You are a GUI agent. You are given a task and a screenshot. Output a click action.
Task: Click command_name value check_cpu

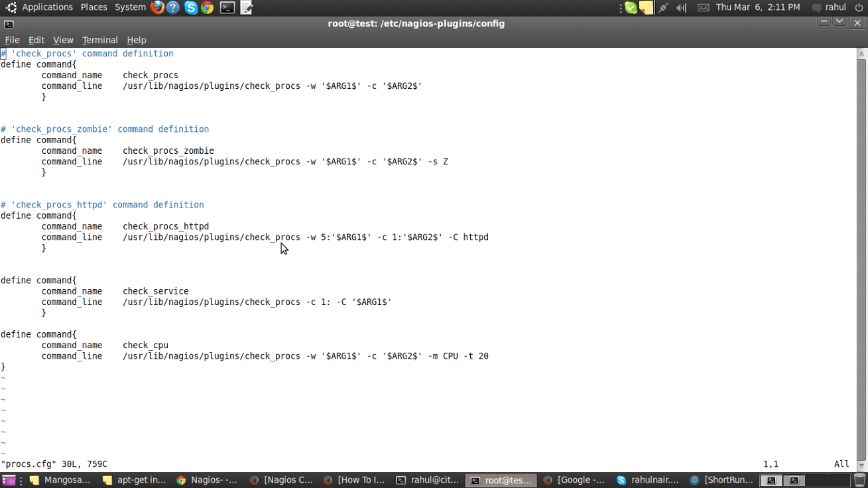click(145, 345)
